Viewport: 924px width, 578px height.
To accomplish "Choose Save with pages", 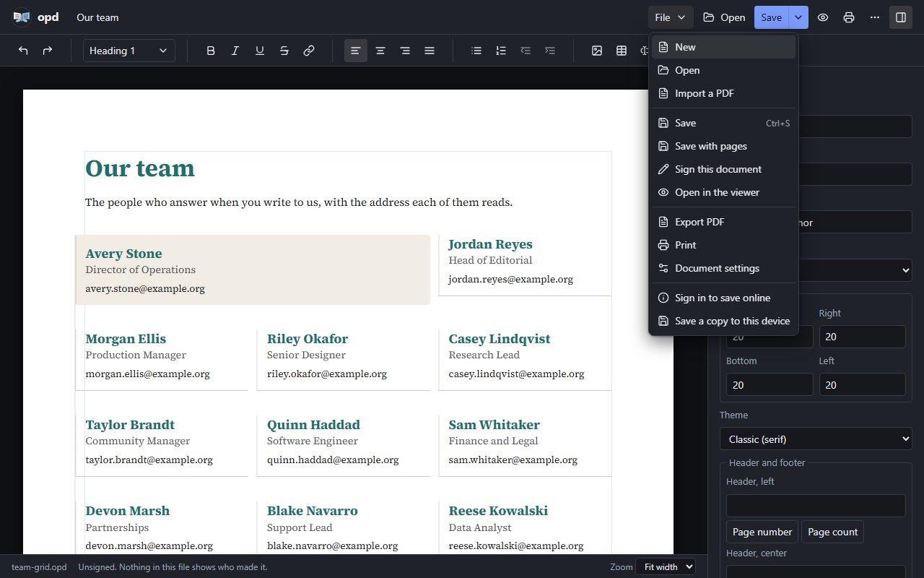I will click(x=723, y=146).
